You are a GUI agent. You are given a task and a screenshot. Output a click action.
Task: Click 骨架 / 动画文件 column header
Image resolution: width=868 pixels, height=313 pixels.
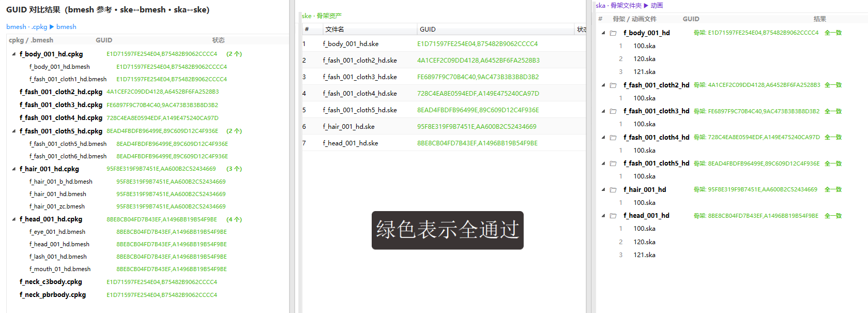point(634,19)
